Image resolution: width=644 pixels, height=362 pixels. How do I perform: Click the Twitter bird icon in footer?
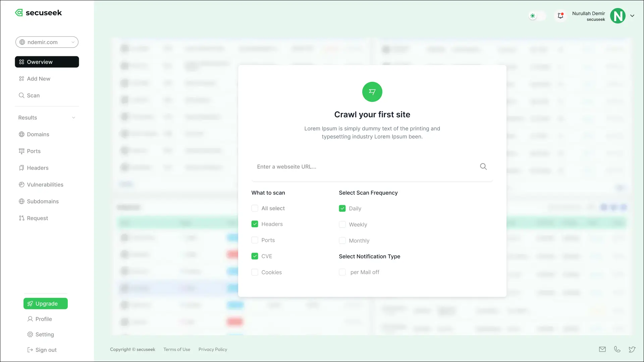coord(632,349)
